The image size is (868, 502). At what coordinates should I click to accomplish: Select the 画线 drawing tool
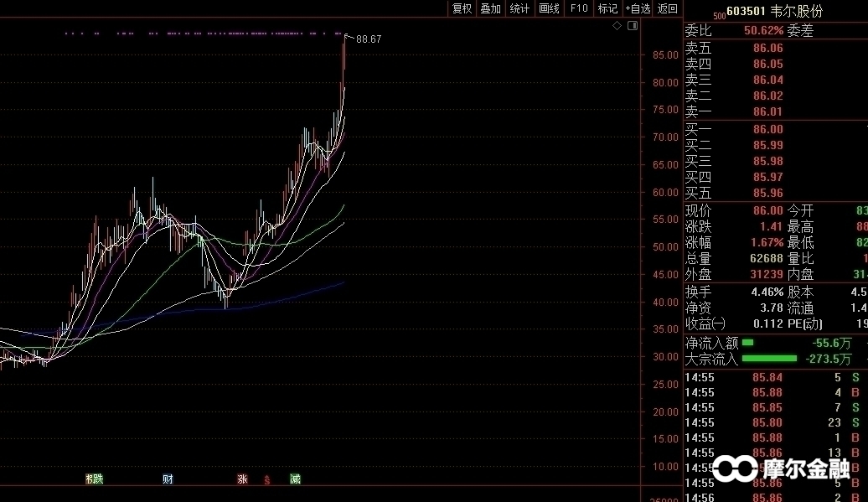tap(549, 8)
